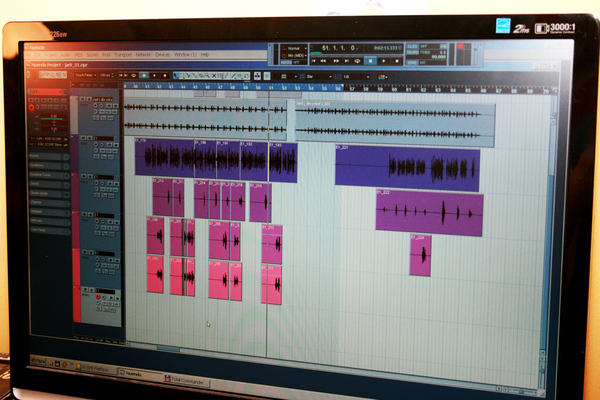The image size is (600, 400).
Task: Click the Windows Start button
Action: click(38, 360)
